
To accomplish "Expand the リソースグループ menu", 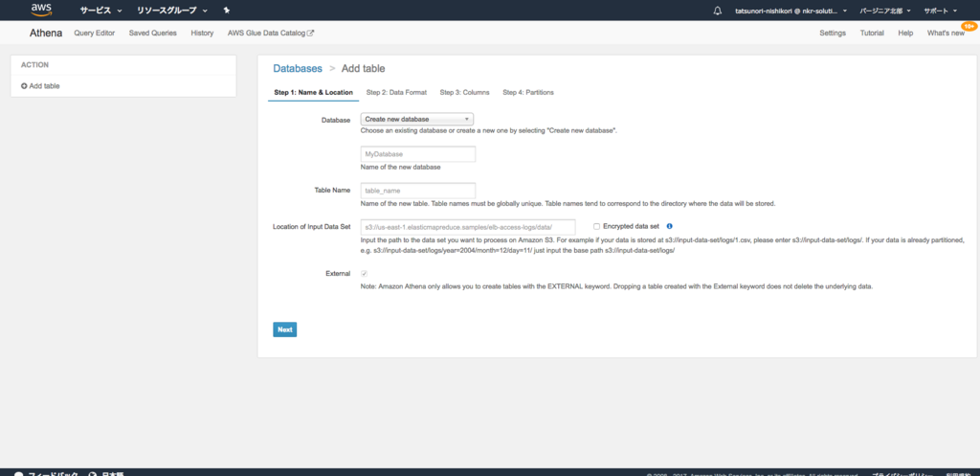I will coord(172,11).
